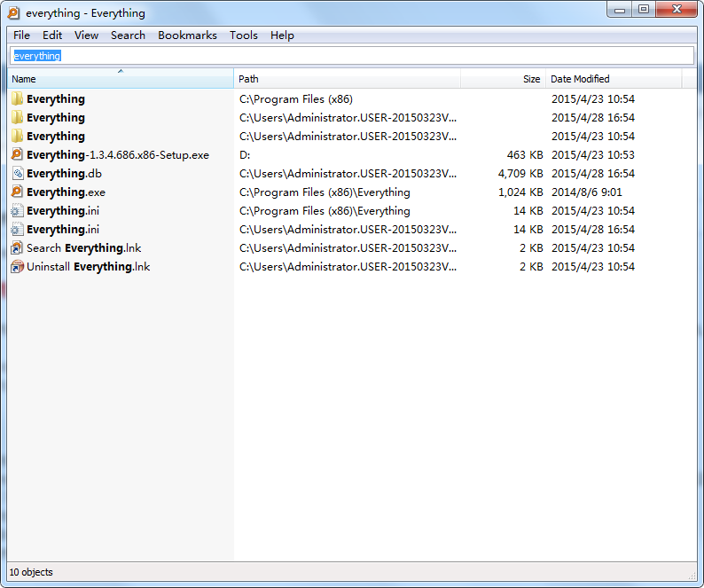Open the File menu
704x588 pixels.
tap(21, 35)
